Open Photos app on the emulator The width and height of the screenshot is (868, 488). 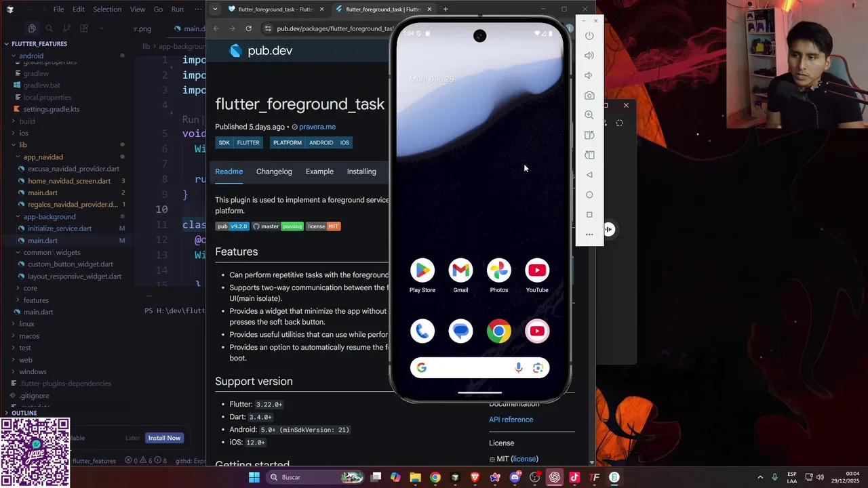pyautogui.click(x=499, y=270)
